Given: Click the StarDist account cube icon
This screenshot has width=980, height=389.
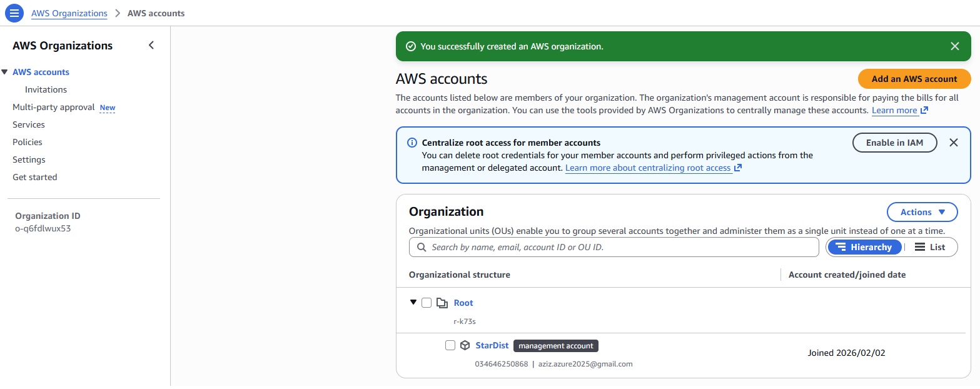Looking at the screenshot, I should 465,345.
